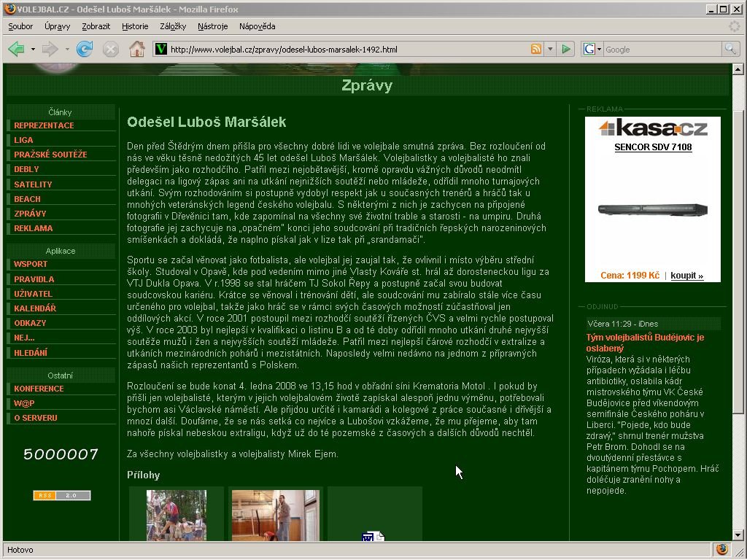This screenshot has height=560, width=747.
Task: Open the Soubor menu
Action: click(x=20, y=26)
